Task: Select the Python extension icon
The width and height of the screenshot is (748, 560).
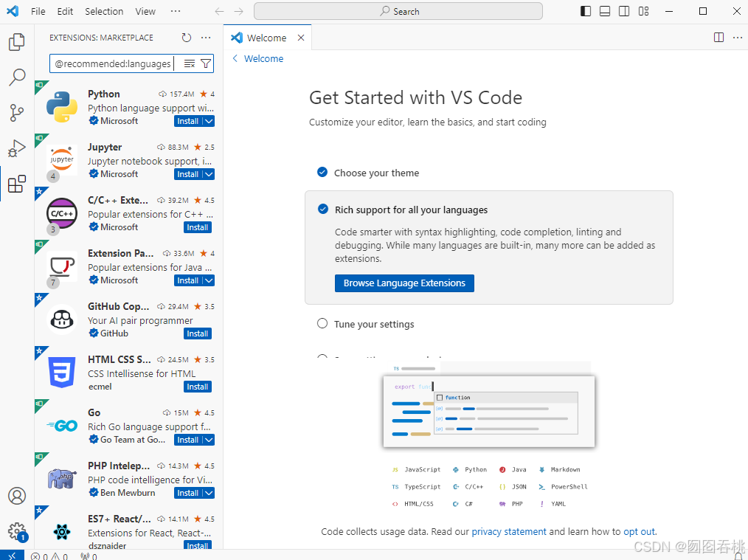Action: [x=62, y=107]
